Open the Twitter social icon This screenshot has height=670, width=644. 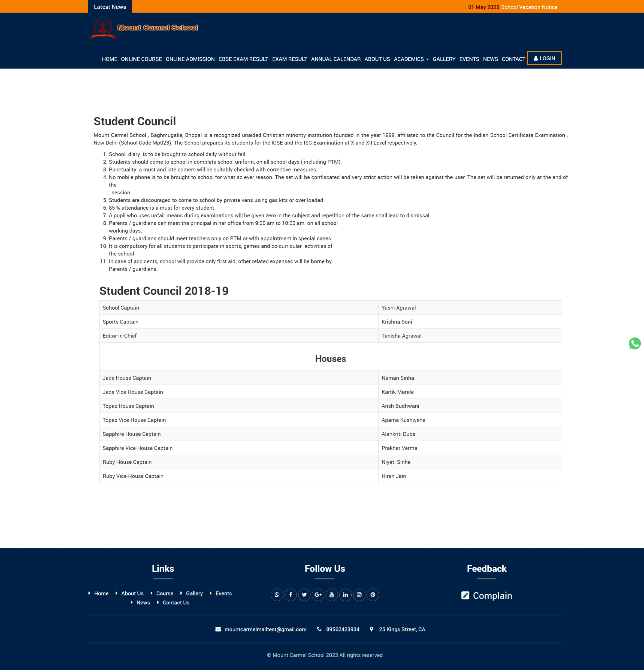pos(304,595)
